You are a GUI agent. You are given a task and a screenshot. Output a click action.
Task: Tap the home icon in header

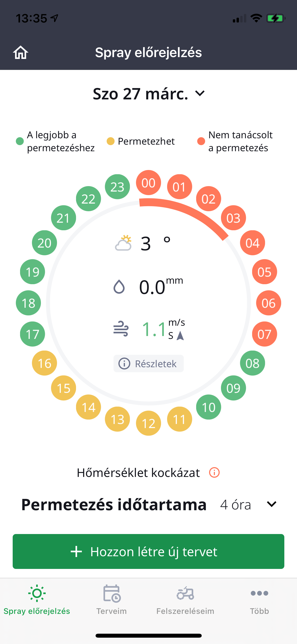pyautogui.click(x=21, y=52)
